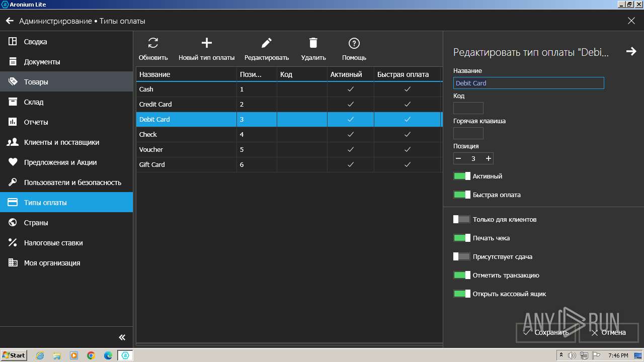Open File Explorer from taskbar

pos(57,355)
